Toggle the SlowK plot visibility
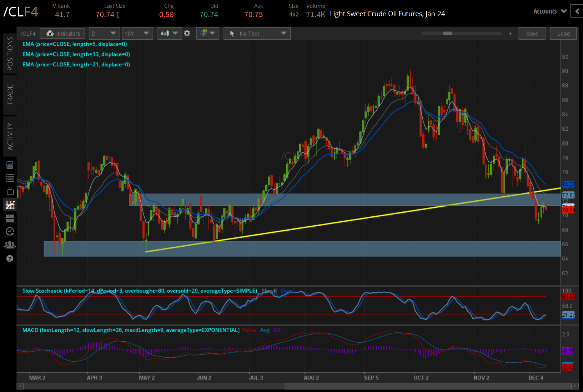Screen dimensions: 583x392 click(269, 291)
